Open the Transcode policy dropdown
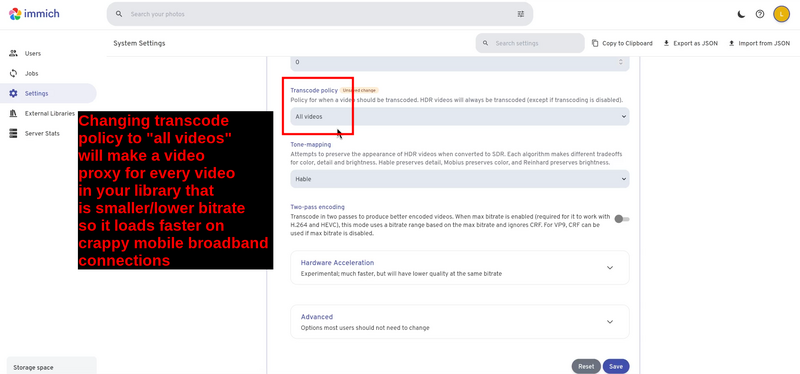This screenshot has height=374, width=800. point(460,117)
